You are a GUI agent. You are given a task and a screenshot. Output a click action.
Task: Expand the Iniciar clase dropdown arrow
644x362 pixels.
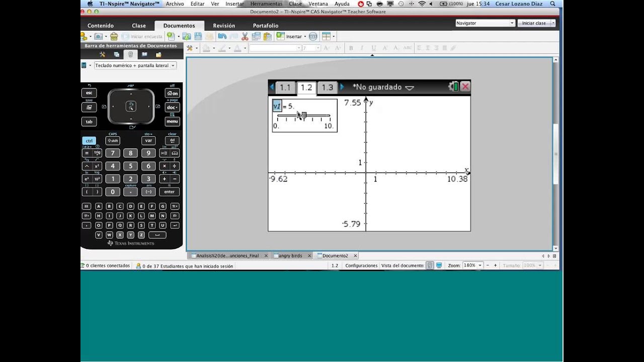point(553,23)
